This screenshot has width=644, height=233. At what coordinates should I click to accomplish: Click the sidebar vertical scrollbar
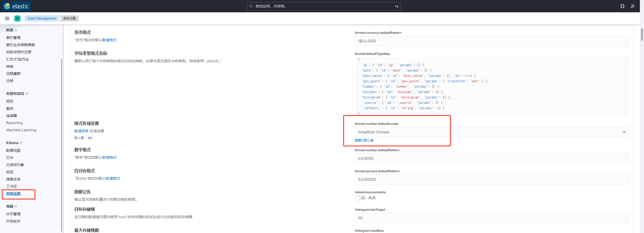pyautogui.click(x=62, y=145)
